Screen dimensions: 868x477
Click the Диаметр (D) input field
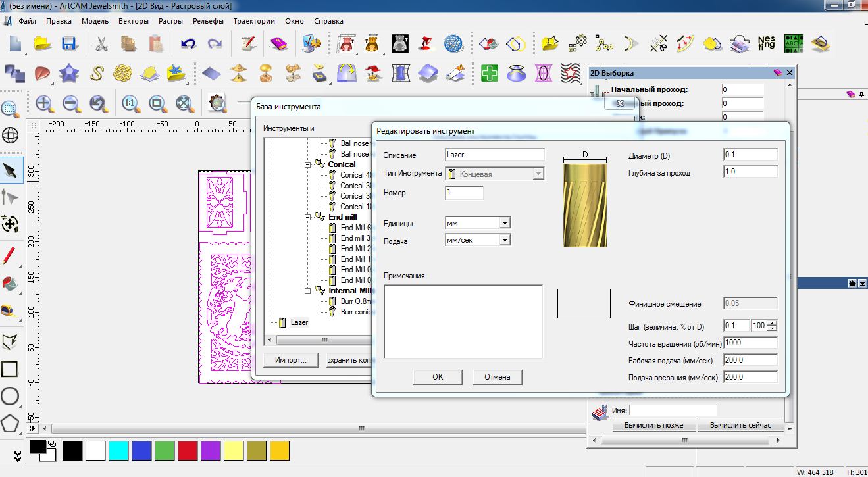(750, 155)
